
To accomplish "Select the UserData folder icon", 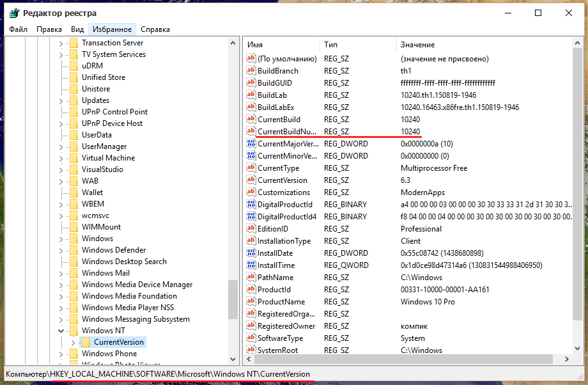I will 74,135.
